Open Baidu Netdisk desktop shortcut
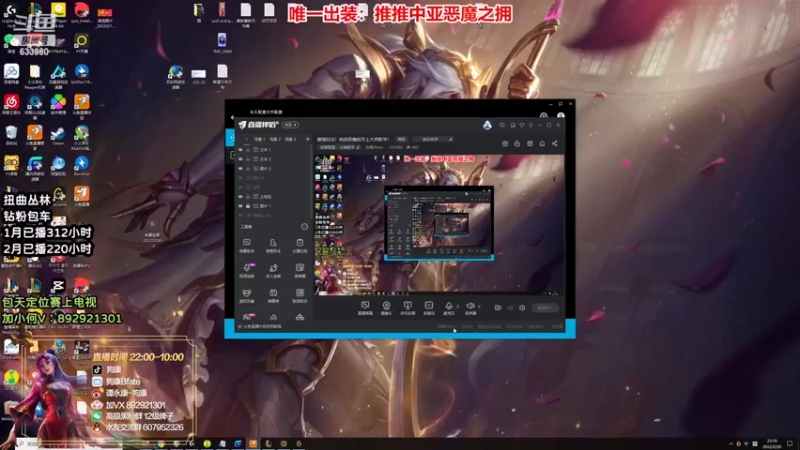This screenshot has width=800, height=450. point(11,73)
